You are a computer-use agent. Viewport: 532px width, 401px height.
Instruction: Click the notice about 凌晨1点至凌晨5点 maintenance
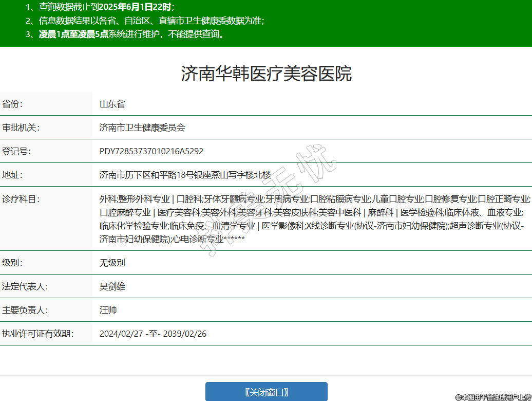(131, 34)
